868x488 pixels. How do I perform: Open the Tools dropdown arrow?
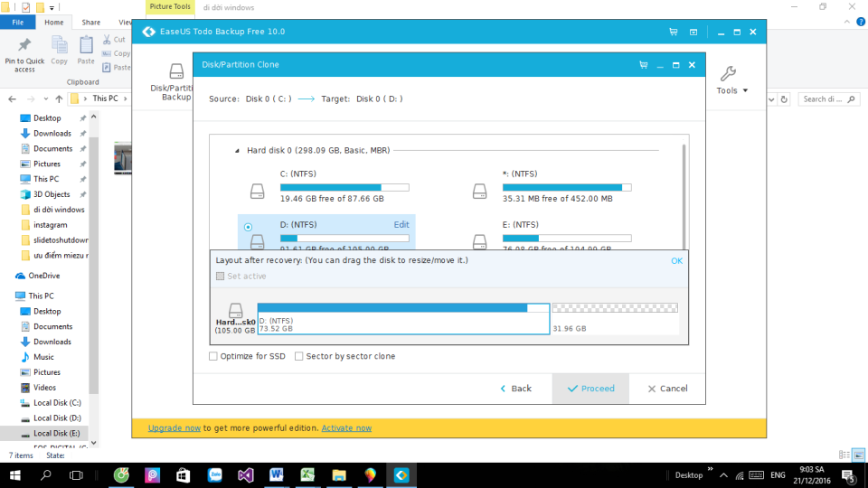click(745, 90)
